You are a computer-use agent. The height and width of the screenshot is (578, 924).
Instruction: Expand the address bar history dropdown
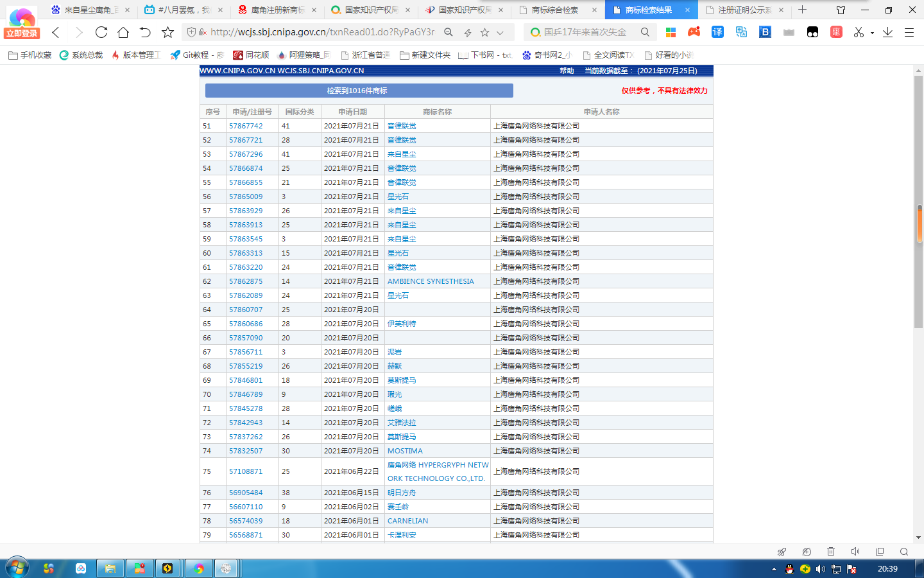pyautogui.click(x=500, y=32)
